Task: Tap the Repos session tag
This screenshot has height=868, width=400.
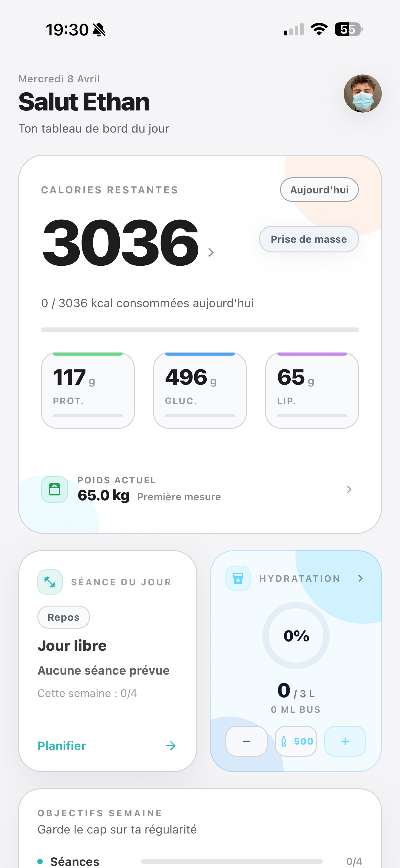Action: 63,617
